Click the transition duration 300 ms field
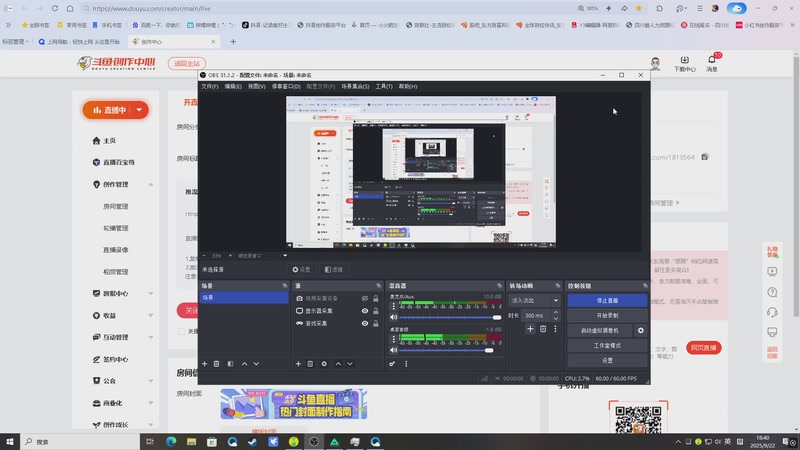 pos(536,315)
